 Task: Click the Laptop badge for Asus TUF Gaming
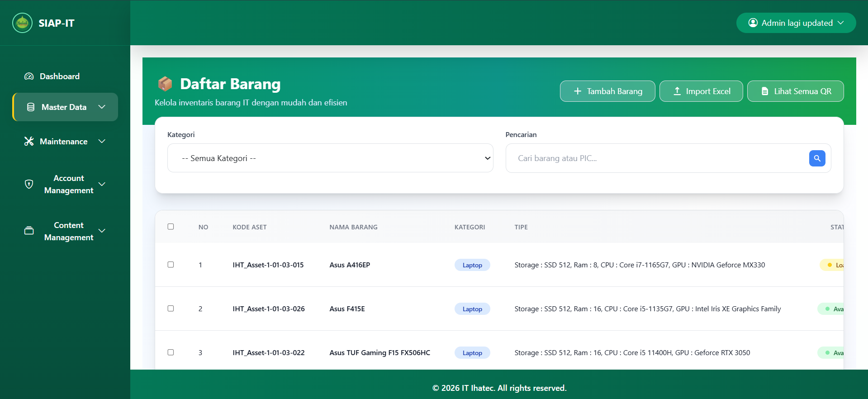tap(472, 353)
